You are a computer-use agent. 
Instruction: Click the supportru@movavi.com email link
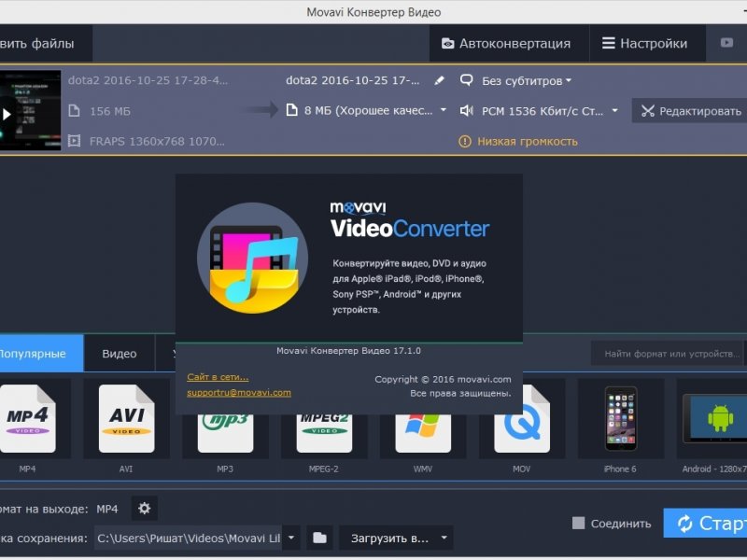(x=239, y=392)
